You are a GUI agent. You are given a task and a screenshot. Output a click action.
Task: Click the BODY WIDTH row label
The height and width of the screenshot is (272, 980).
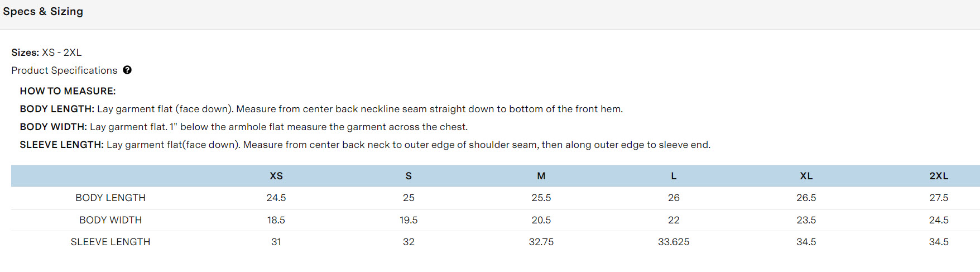111,220
